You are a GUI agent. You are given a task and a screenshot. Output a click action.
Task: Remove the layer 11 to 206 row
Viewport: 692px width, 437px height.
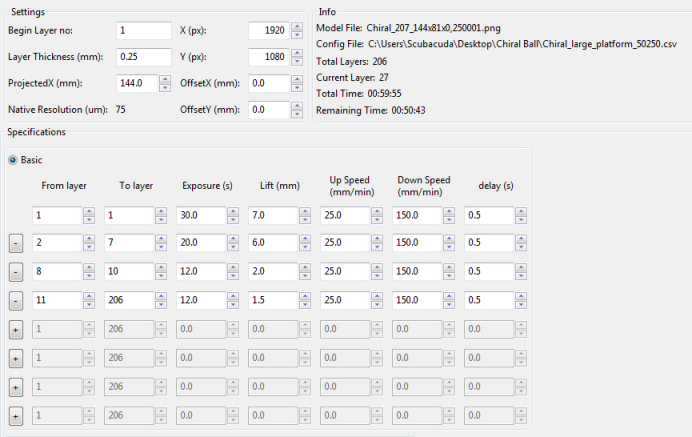coord(16,300)
